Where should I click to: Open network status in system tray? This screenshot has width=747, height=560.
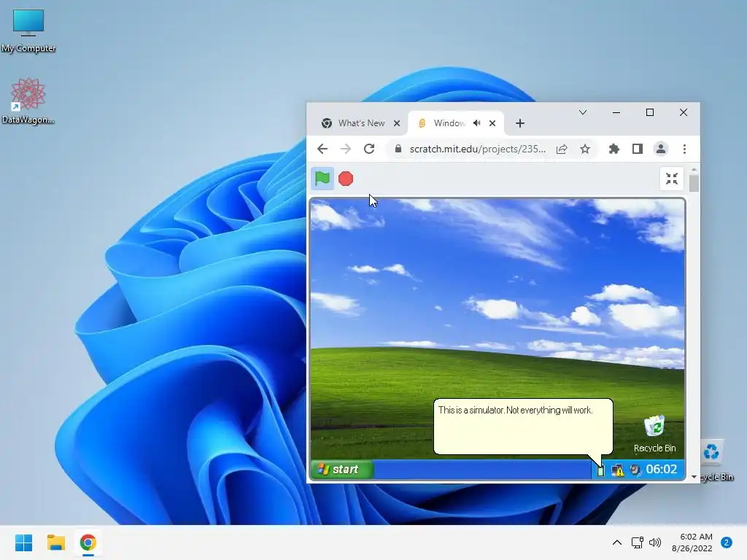[x=638, y=542]
